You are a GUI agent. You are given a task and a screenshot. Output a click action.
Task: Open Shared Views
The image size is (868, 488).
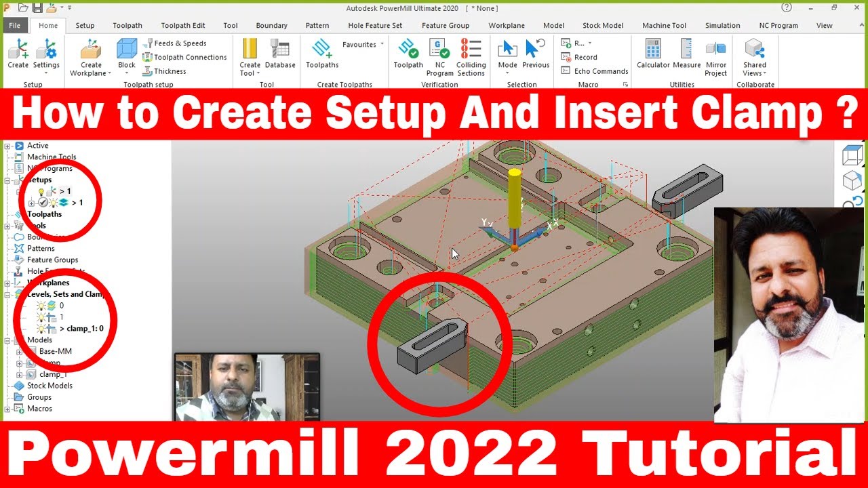[755, 58]
